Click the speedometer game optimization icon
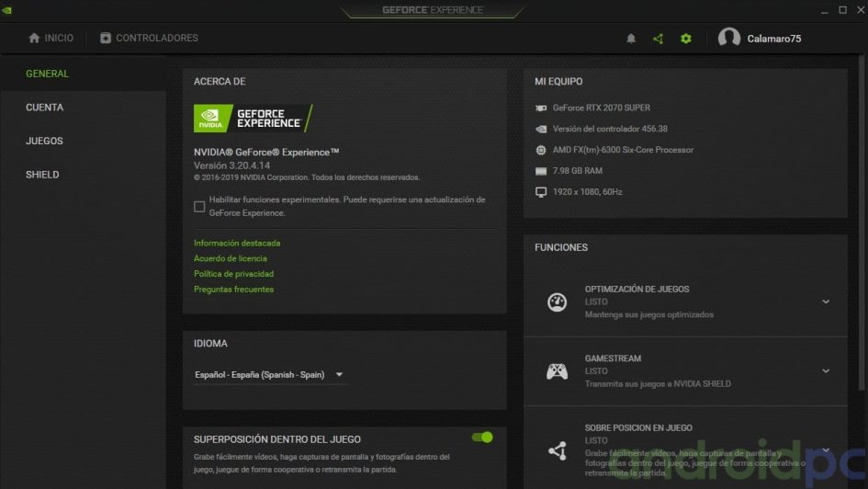Viewport: 868px width, 489px height. (557, 301)
